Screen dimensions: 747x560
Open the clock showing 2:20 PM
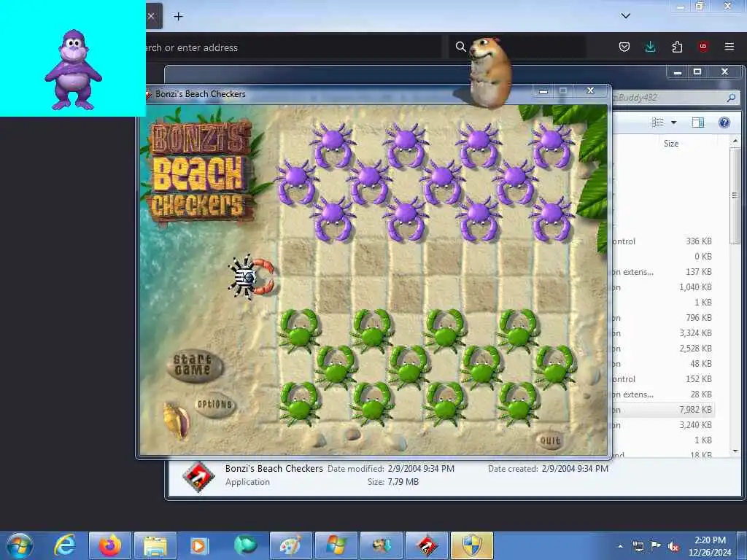(x=710, y=546)
